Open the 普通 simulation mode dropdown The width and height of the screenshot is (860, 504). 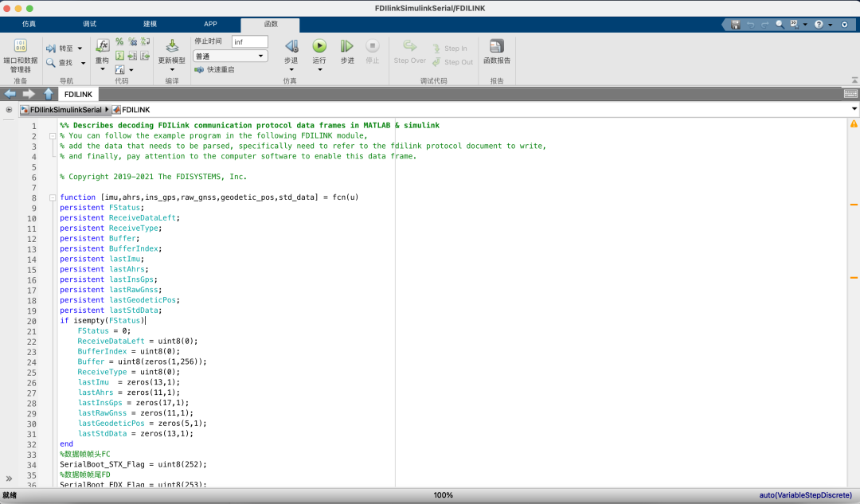[x=230, y=56]
